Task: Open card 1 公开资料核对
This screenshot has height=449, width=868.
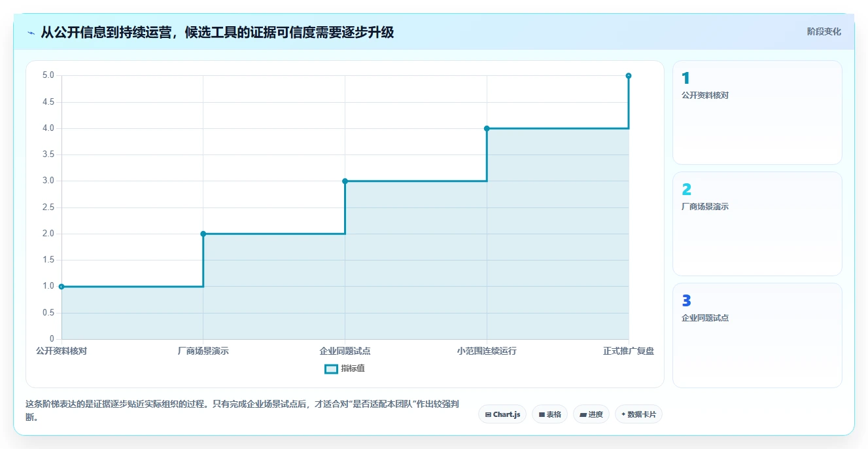Action: 757,113
